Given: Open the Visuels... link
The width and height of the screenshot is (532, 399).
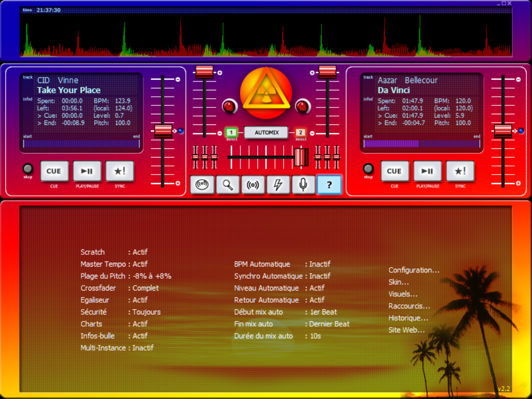Looking at the screenshot, I should [403, 294].
